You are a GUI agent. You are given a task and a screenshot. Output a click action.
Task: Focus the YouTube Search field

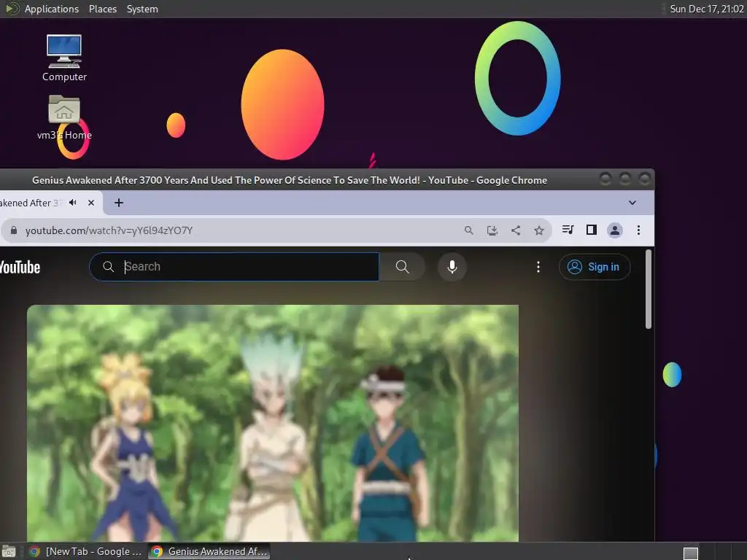(234, 267)
